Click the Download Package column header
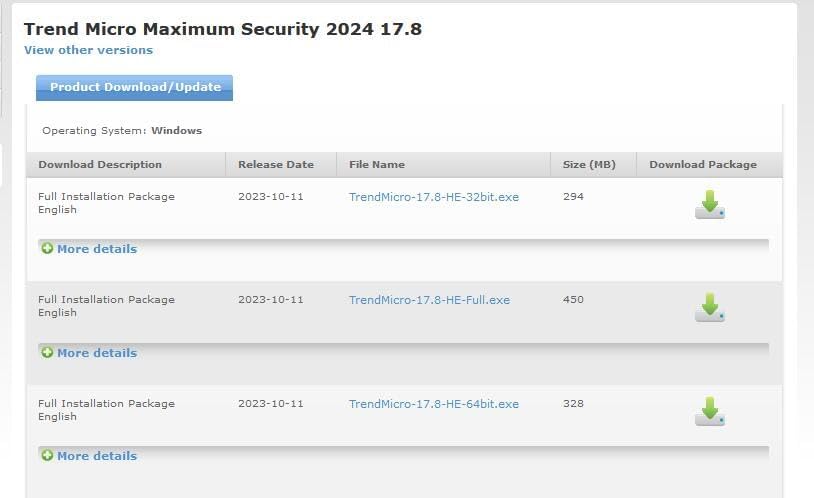Viewport: 814px width, 498px height. click(x=709, y=165)
